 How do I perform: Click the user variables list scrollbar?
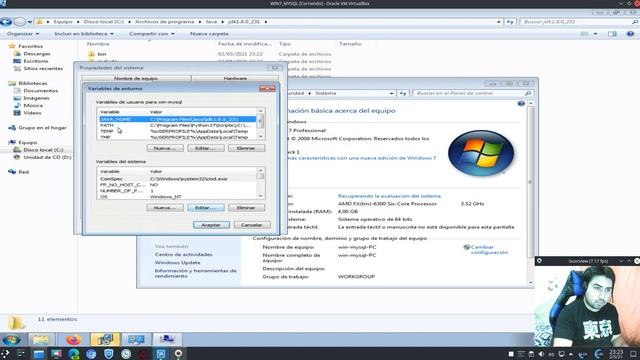(x=260, y=124)
